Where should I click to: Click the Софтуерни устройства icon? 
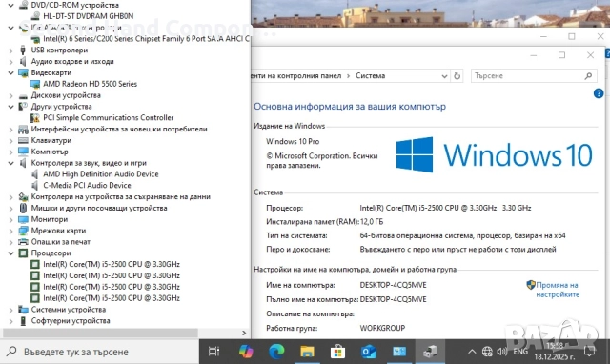click(x=23, y=321)
